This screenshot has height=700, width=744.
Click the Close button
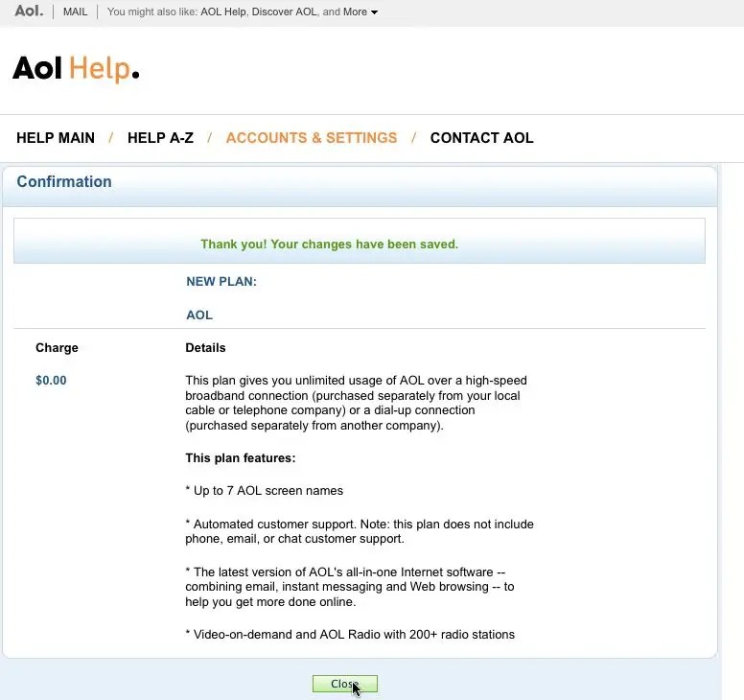(345, 684)
